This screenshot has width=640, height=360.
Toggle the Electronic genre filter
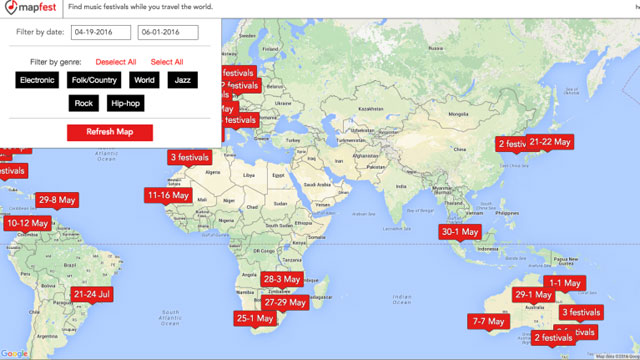[37, 80]
